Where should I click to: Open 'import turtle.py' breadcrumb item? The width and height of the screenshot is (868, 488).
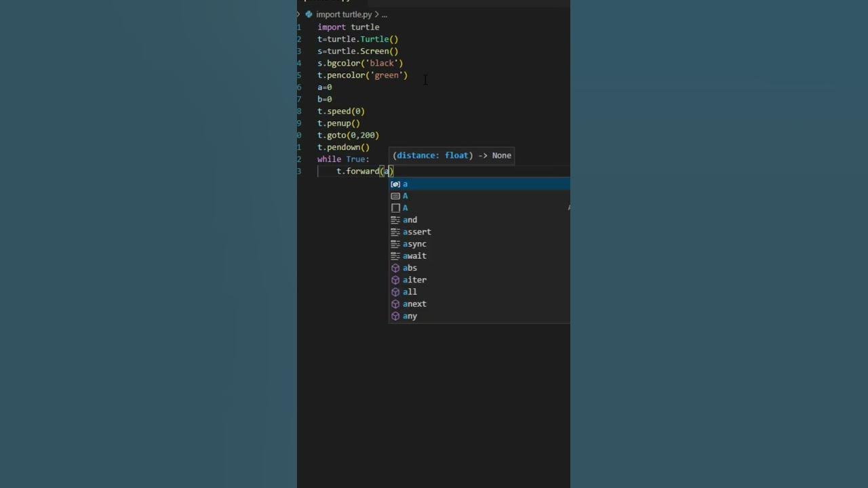[x=344, y=14]
